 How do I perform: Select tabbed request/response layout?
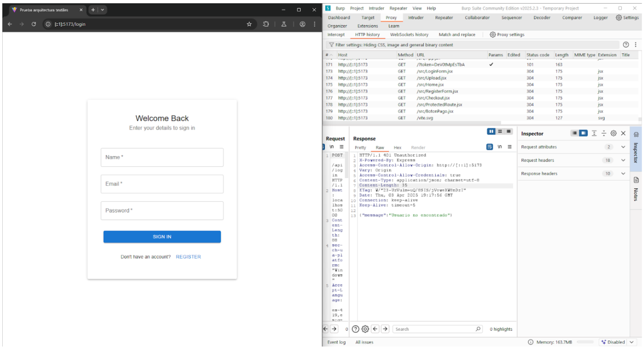point(509,132)
